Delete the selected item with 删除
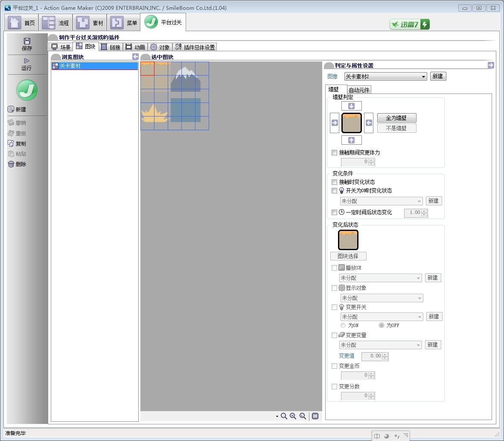The width and height of the screenshot is (504, 441). tap(17, 164)
